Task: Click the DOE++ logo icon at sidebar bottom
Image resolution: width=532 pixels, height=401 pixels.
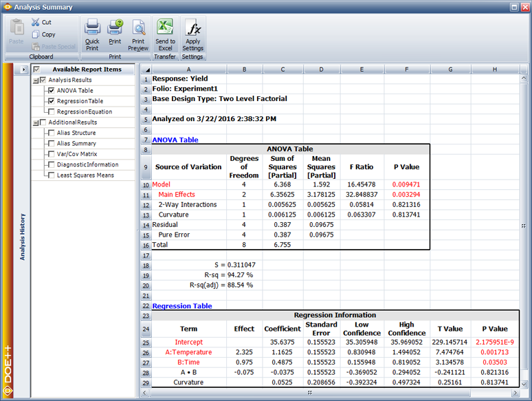Action: [8, 391]
